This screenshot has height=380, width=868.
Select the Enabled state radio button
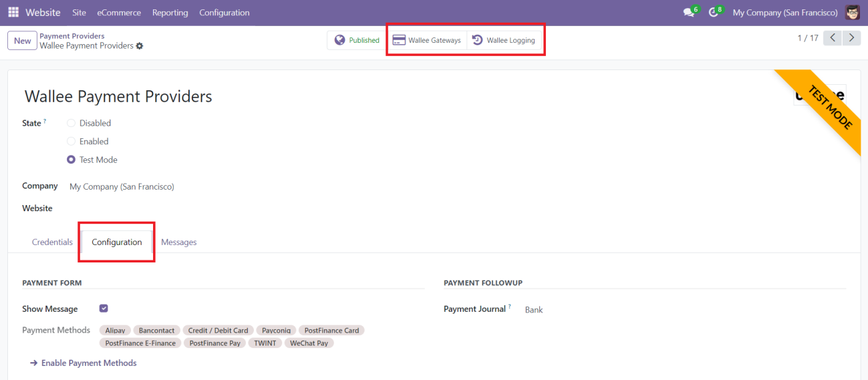[71, 142]
